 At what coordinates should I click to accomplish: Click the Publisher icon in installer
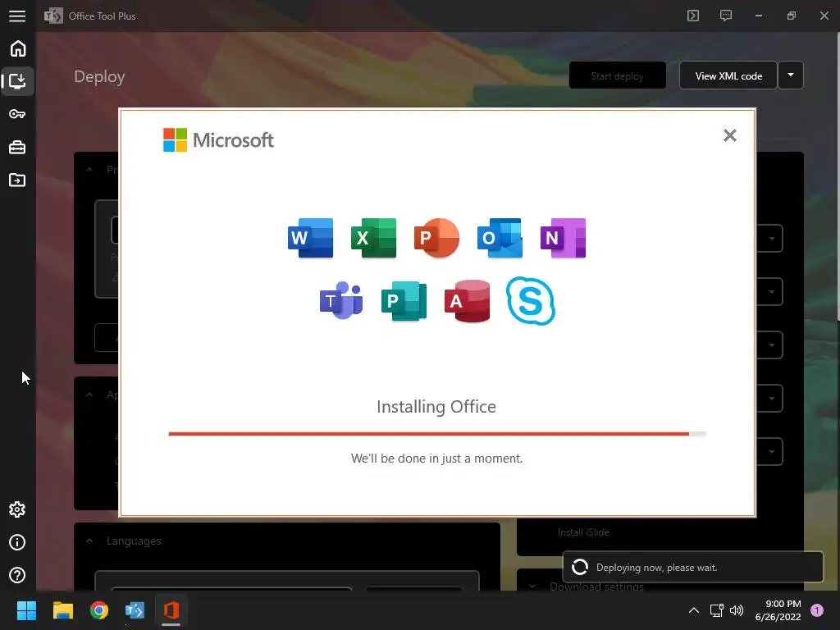click(x=404, y=300)
